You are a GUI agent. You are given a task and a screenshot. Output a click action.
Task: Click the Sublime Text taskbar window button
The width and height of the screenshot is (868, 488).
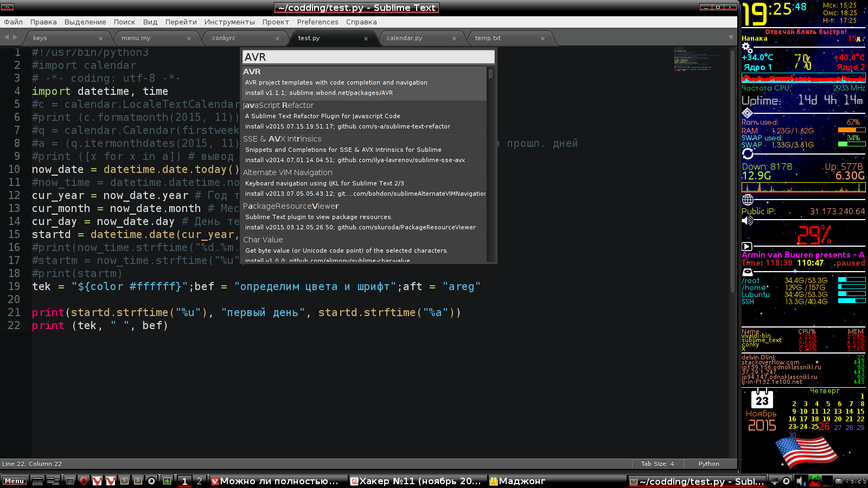pos(697,481)
